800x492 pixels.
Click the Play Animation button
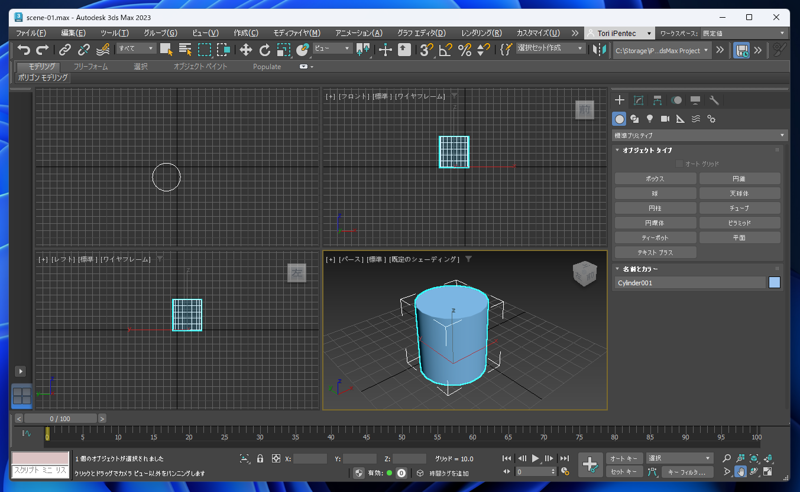535,458
